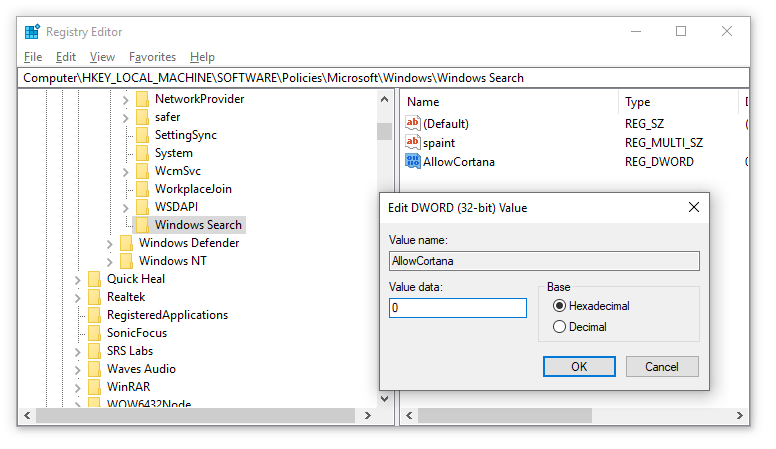
Task: Confirm the DWORD edit with OK
Action: (579, 366)
